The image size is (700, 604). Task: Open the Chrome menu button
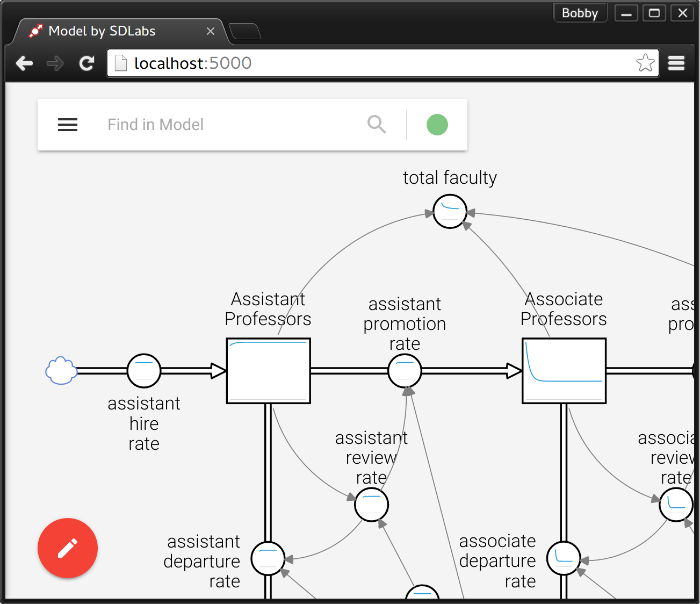tap(676, 63)
